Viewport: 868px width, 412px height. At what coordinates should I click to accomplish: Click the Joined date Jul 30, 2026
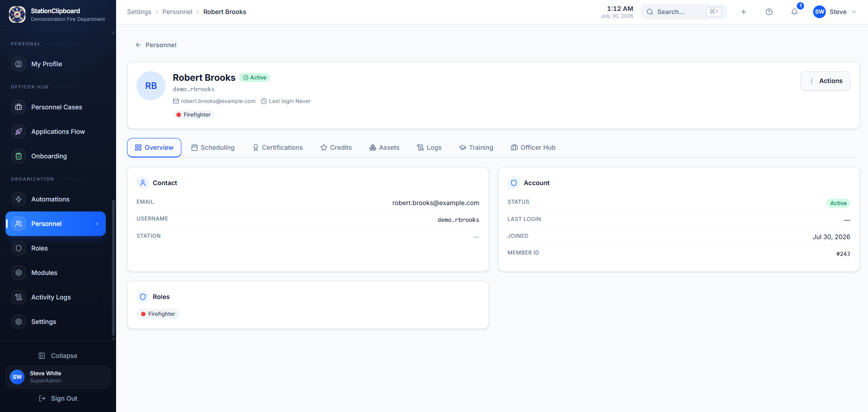pos(831,237)
